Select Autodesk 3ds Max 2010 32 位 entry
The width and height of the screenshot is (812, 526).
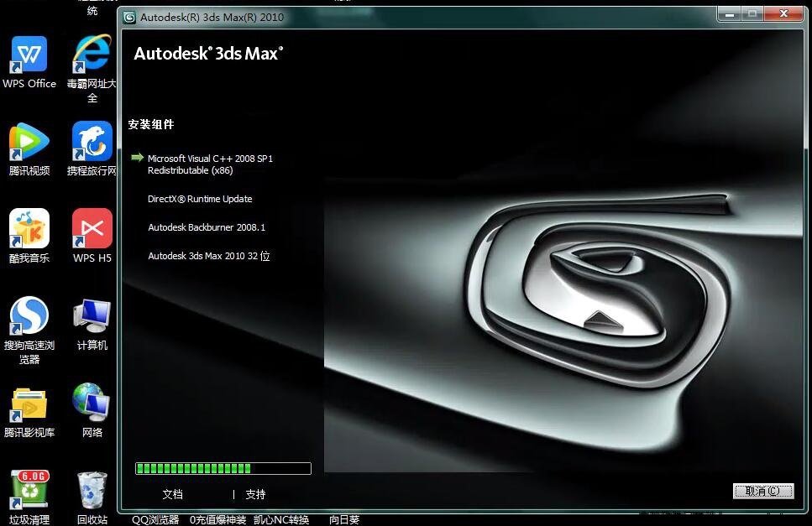point(209,256)
